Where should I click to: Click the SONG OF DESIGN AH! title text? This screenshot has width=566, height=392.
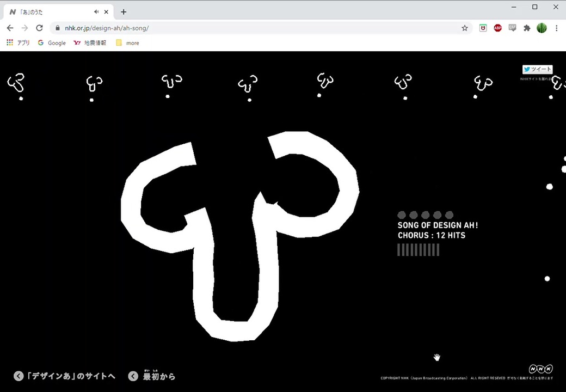438,225
